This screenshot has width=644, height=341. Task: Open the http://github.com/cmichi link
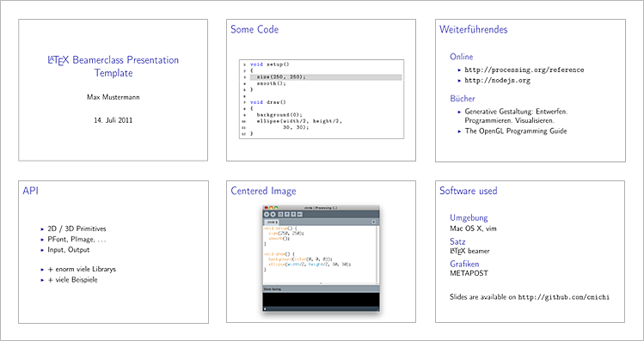[564, 297]
